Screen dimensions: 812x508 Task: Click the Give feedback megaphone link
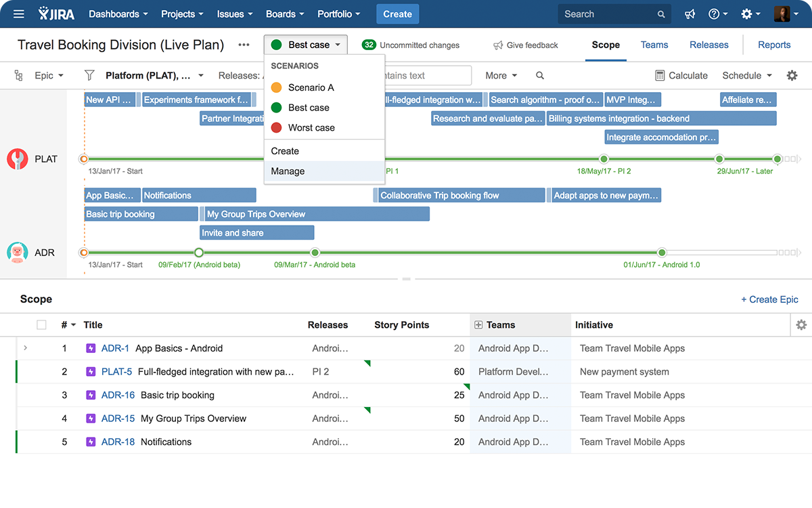(525, 45)
